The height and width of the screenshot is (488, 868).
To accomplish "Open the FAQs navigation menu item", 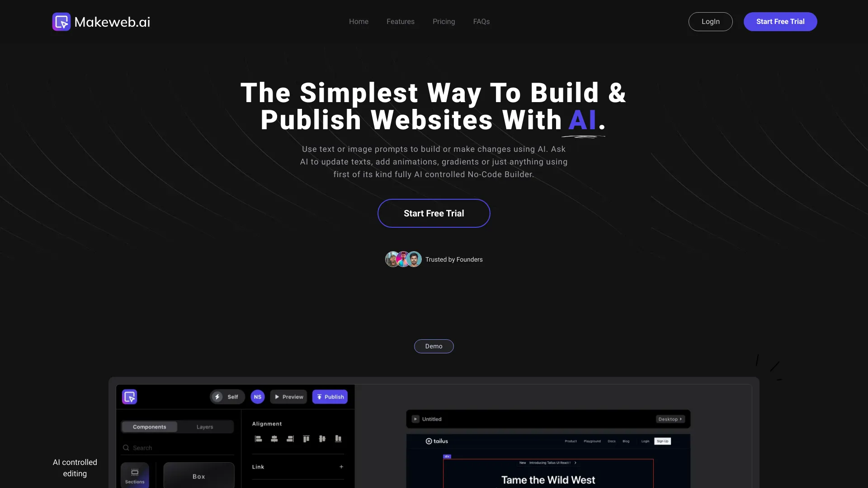I will tap(481, 21).
